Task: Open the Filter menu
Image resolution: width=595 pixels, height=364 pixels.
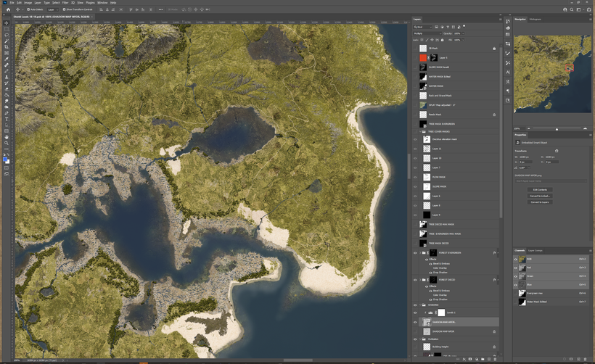Action: [x=65, y=3]
